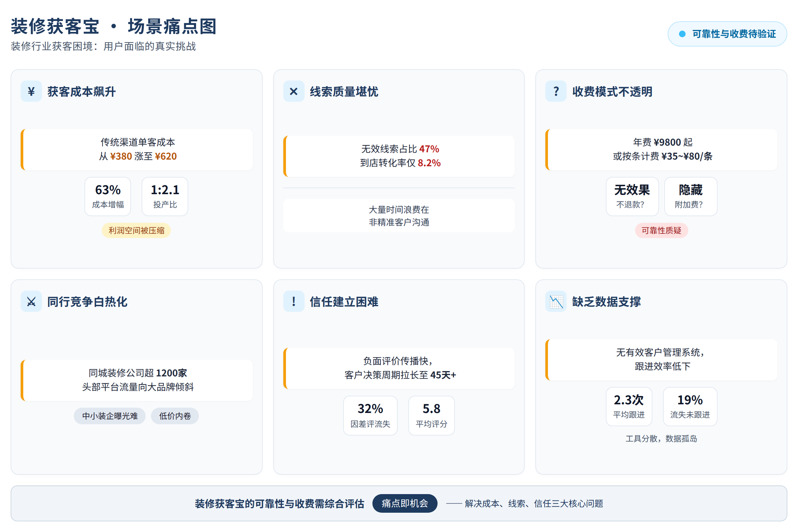The width and height of the screenshot is (798, 532).
Task: Click subtitle 装修行业获客困境：用户面临的真实挑战
Action: click(x=103, y=46)
